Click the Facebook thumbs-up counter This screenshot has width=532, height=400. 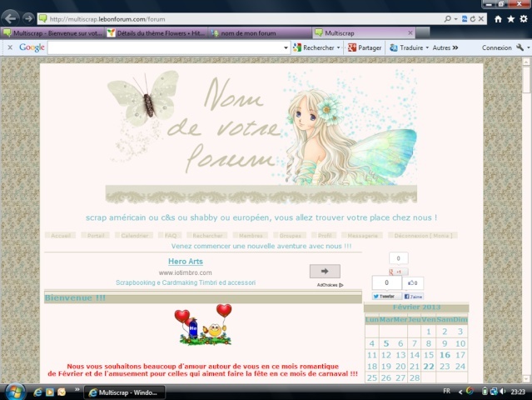coord(413,282)
